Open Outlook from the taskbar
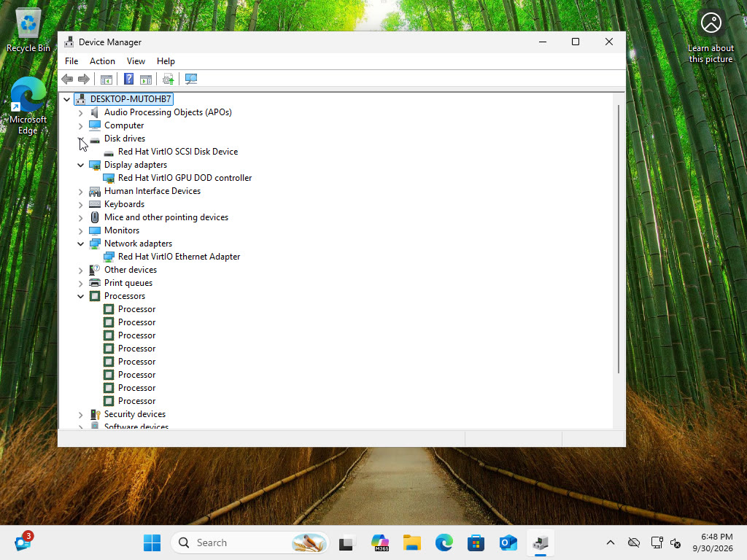Viewport: 747px width, 560px height. [508, 542]
